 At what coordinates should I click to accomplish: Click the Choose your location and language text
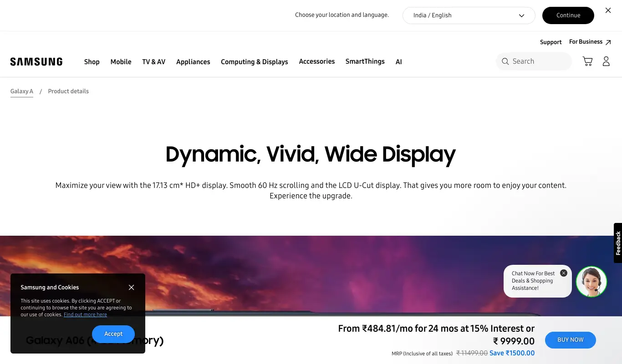point(342,15)
